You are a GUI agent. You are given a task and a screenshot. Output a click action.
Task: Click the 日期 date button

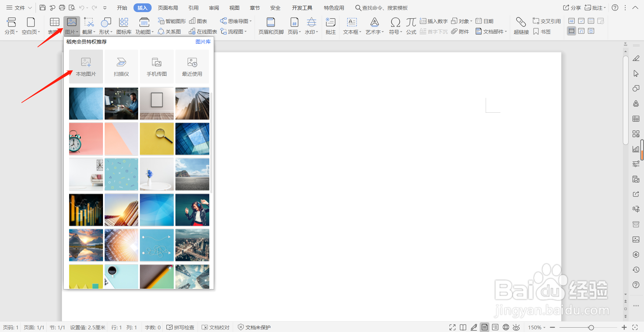(485, 21)
